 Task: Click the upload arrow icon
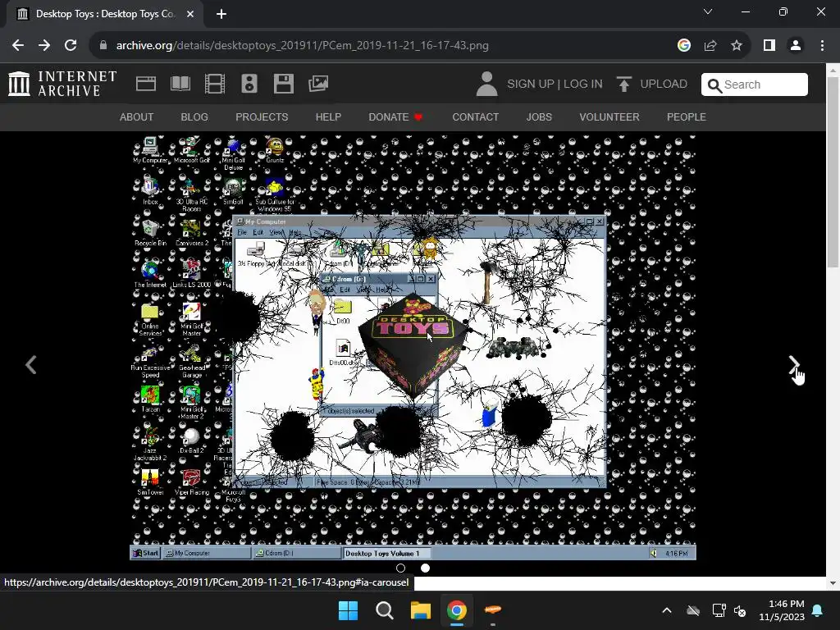(623, 84)
